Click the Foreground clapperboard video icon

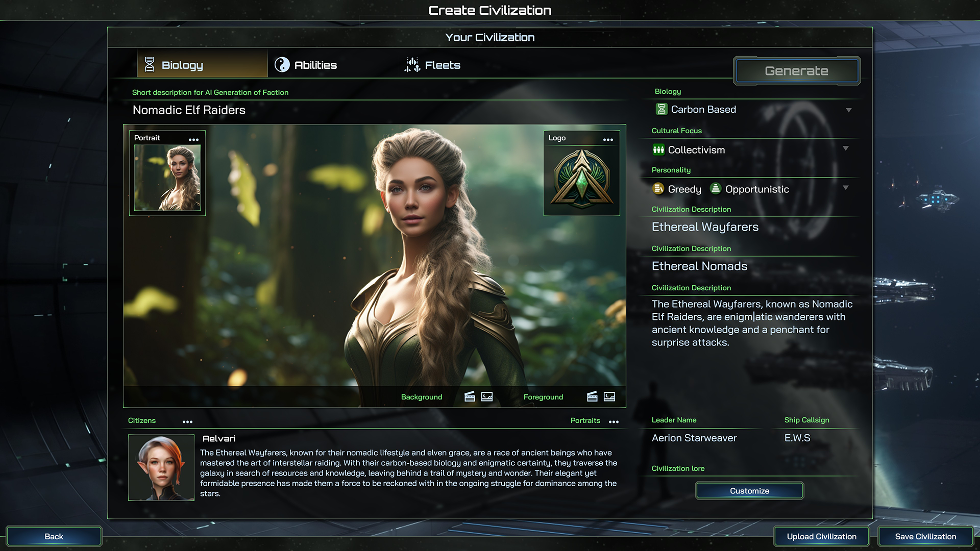(x=592, y=397)
